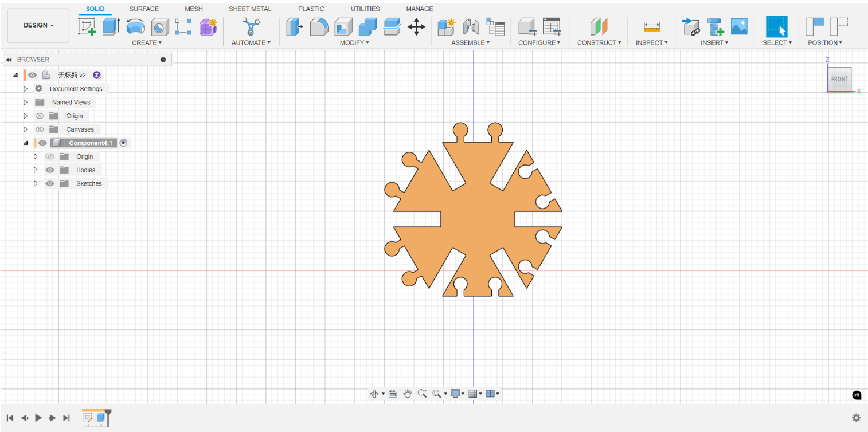The height and width of the screenshot is (432, 868).
Task: Switch to the MANAGE tab
Action: pos(420,9)
